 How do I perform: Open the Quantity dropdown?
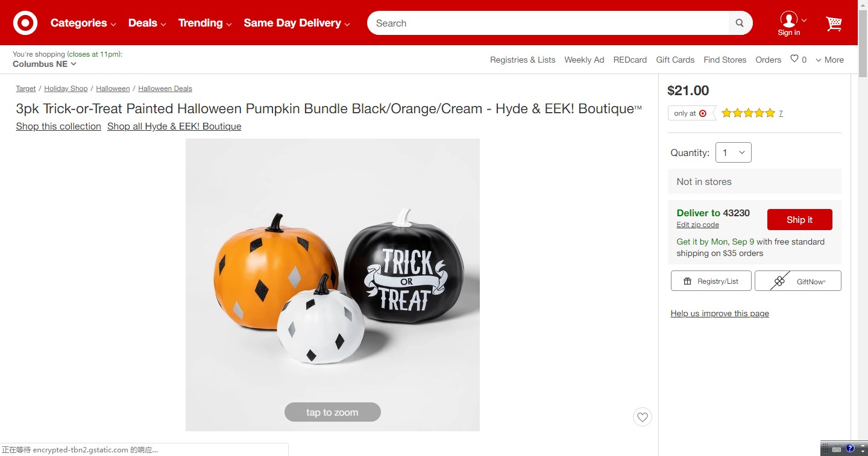pos(734,152)
